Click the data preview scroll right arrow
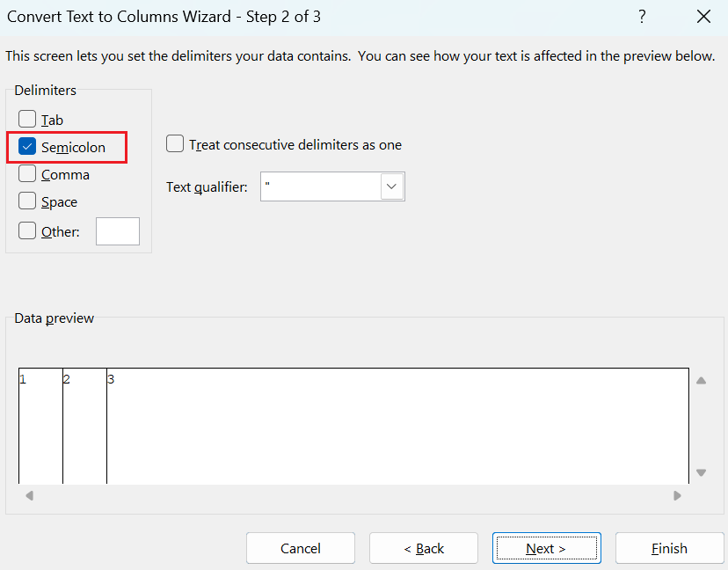Image resolution: width=728 pixels, height=570 pixels. click(677, 496)
